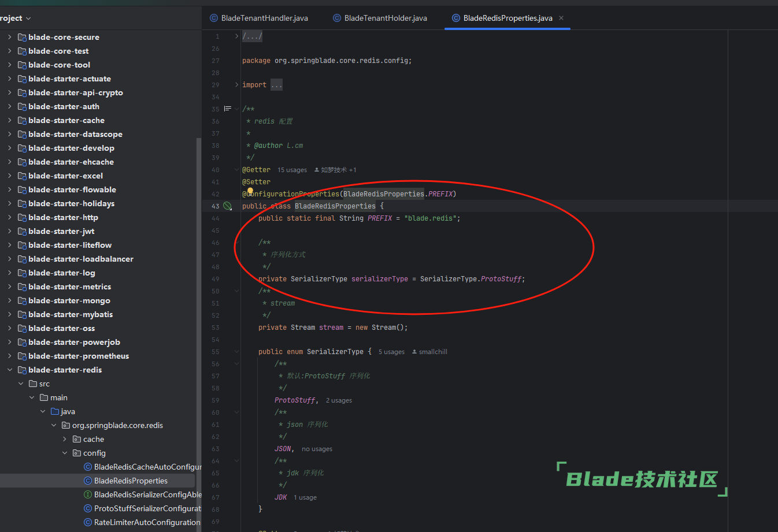Select the blade-starter-flowable module
Viewport: 778px width, 532px height.
(x=72, y=189)
